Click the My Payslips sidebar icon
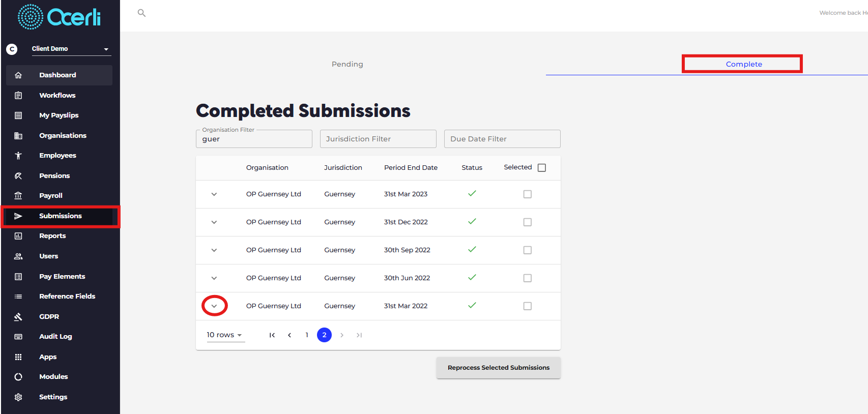The image size is (868, 414). click(x=18, y=115)
